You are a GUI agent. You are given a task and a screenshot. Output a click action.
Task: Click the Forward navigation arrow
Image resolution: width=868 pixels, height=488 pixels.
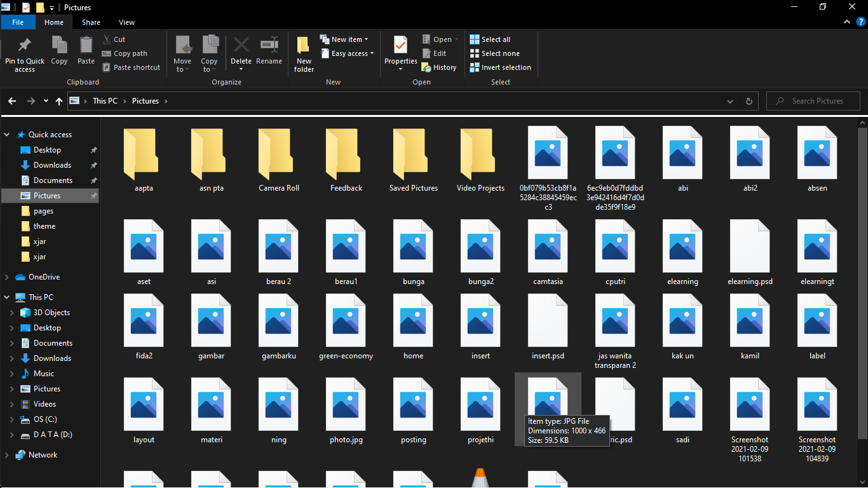[31, 101]
